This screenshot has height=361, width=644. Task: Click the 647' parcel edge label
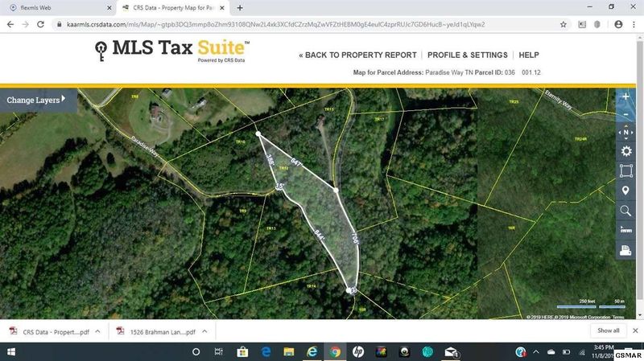click(296, 162)
